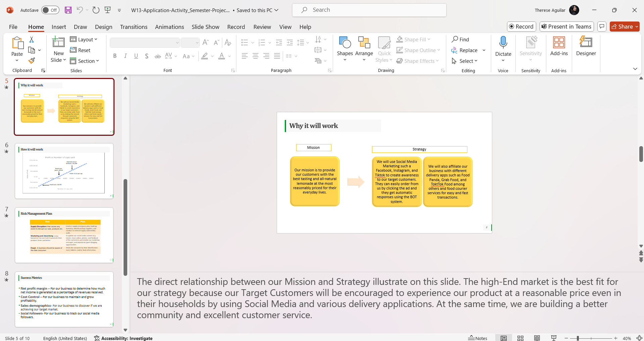Click Increase Font Size icon

pos(206,43)
